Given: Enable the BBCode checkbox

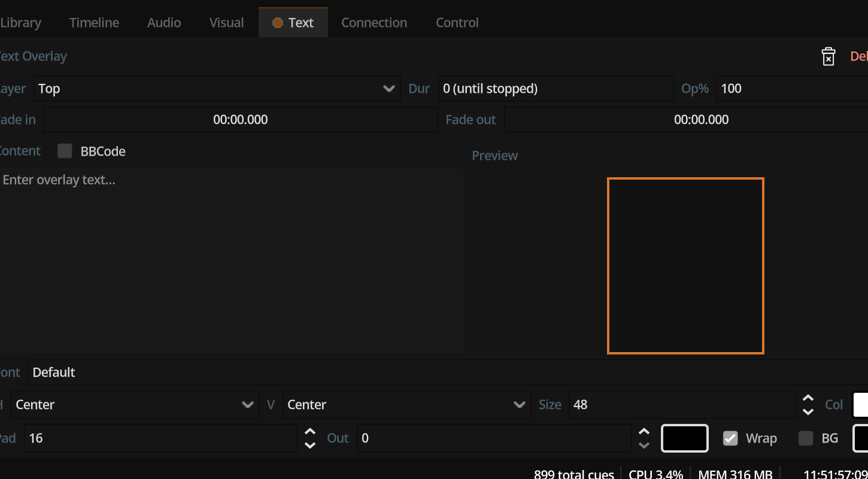Looking at the screenshot, I should pyautogui.click(x=65, y=151).
